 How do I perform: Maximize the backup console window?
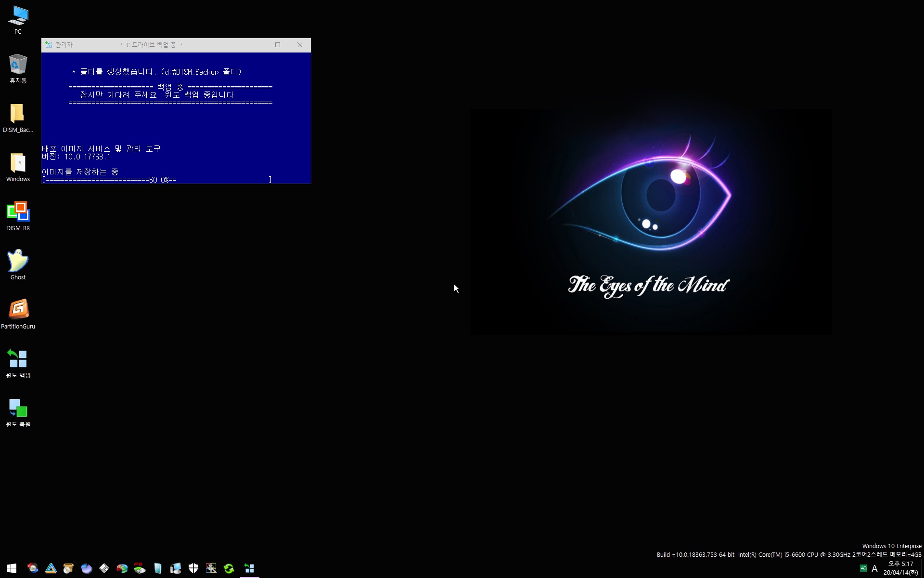(278, 45)
